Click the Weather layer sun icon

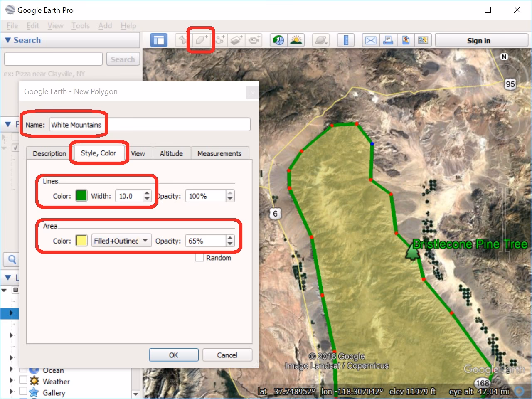tap(35, 381)
